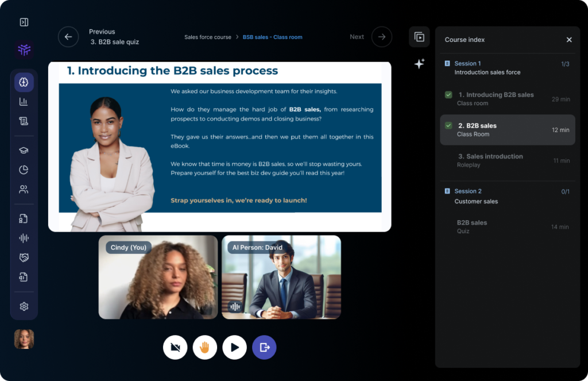Click the 29 min duration label

560,99
